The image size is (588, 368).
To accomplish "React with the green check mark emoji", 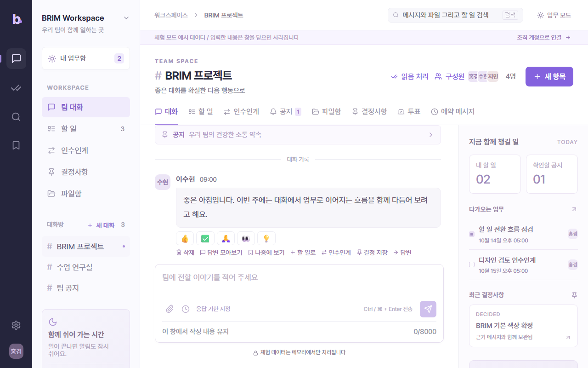I will click(205, 238).
